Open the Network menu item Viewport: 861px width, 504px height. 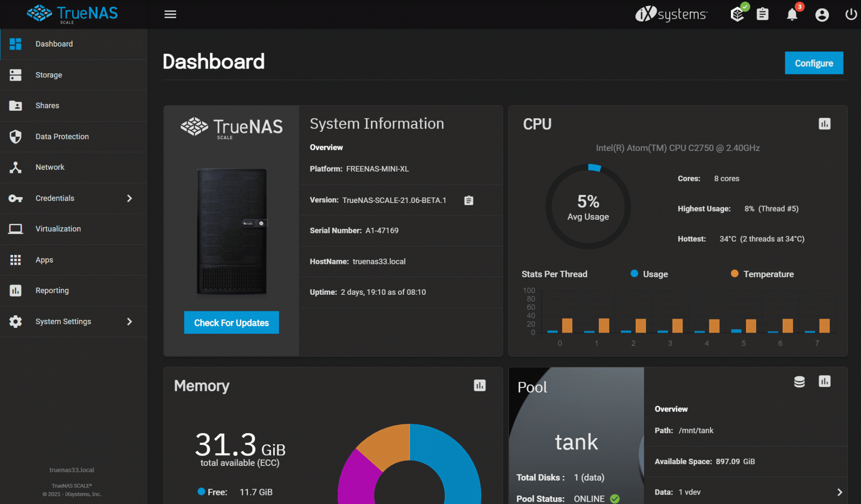pyautogui.click(x=74, y=167)
